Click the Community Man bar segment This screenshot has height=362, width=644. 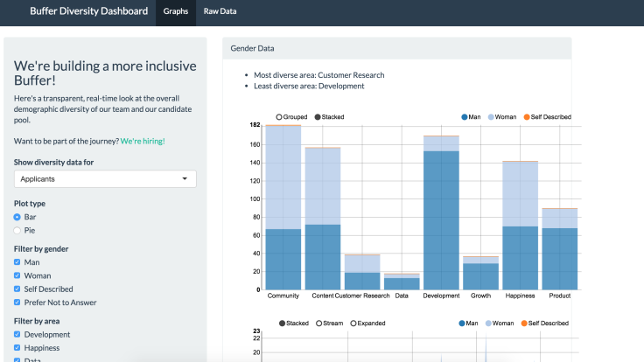pos(283,260)
